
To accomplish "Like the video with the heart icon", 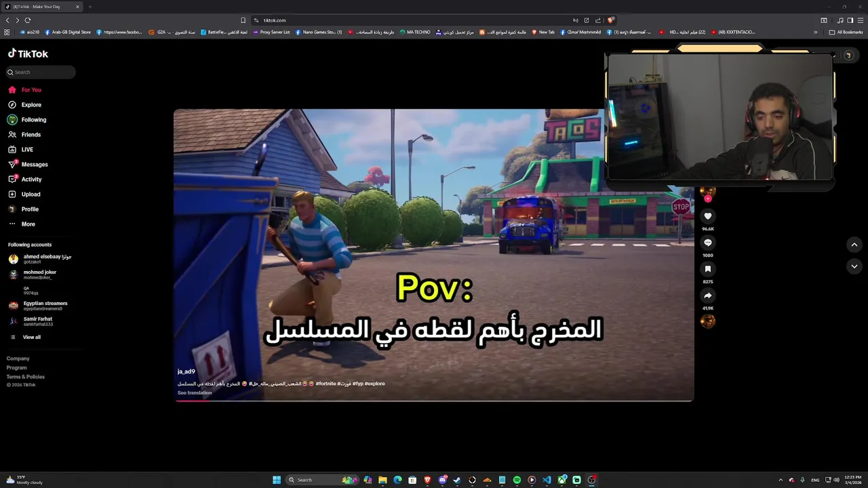I will click(x=707, y=216).
